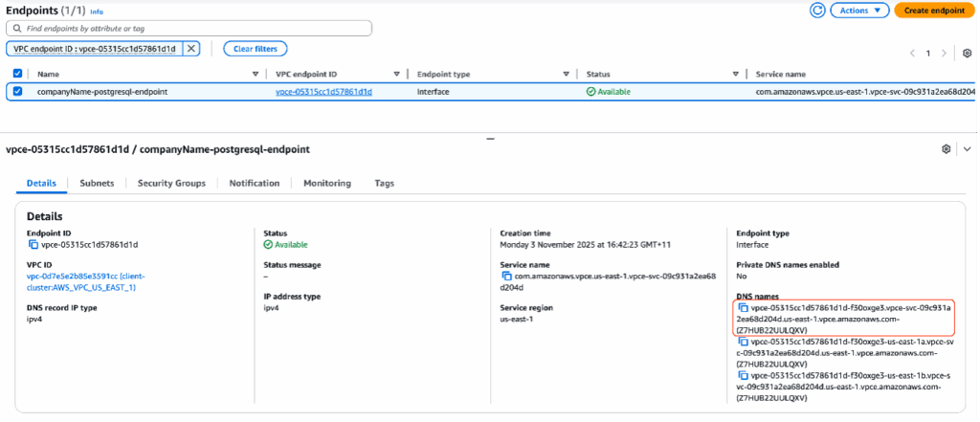Open table preferences gear icon

coord(968,54)
